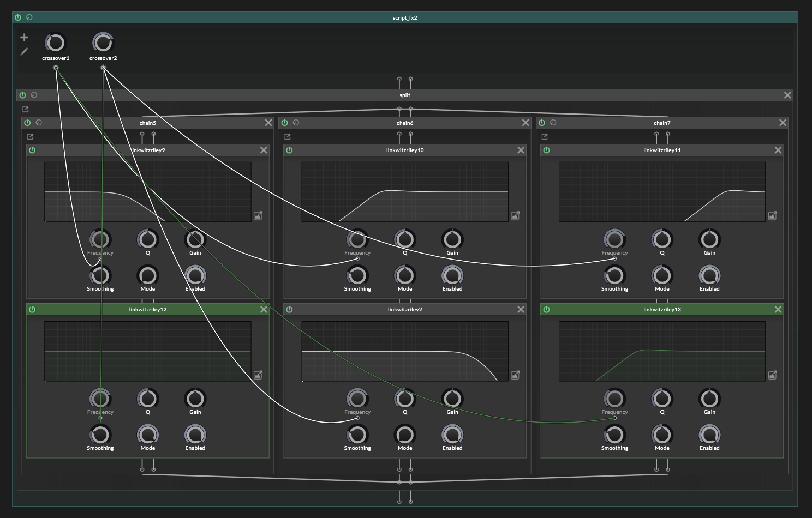
Task: Toggle chain5 power button
Action: coord(27,123)
